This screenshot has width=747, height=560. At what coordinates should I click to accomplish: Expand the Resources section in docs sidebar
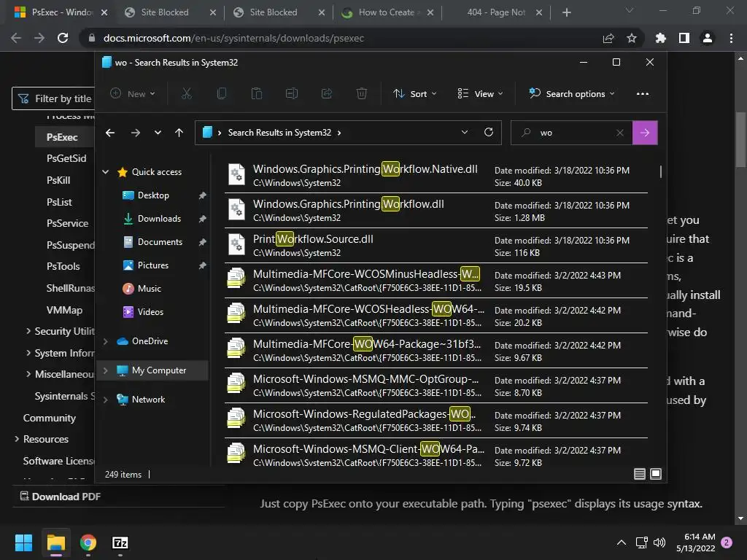click(x=17, y=438)
